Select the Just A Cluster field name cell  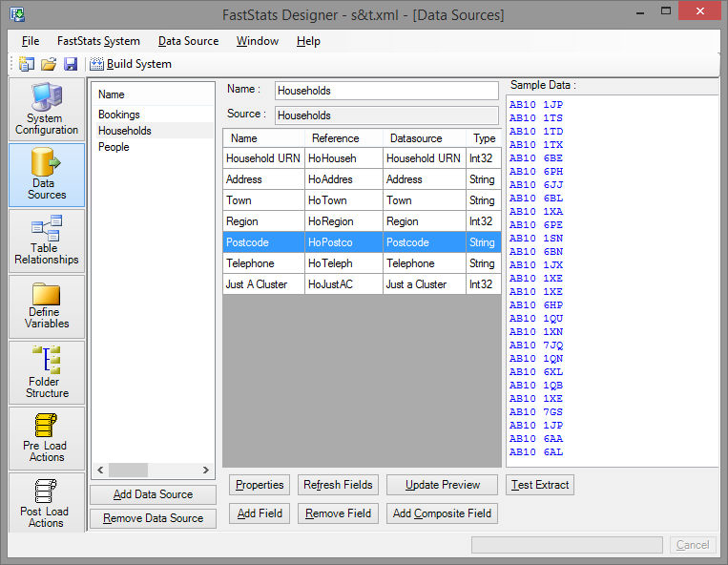coord(263,284)
